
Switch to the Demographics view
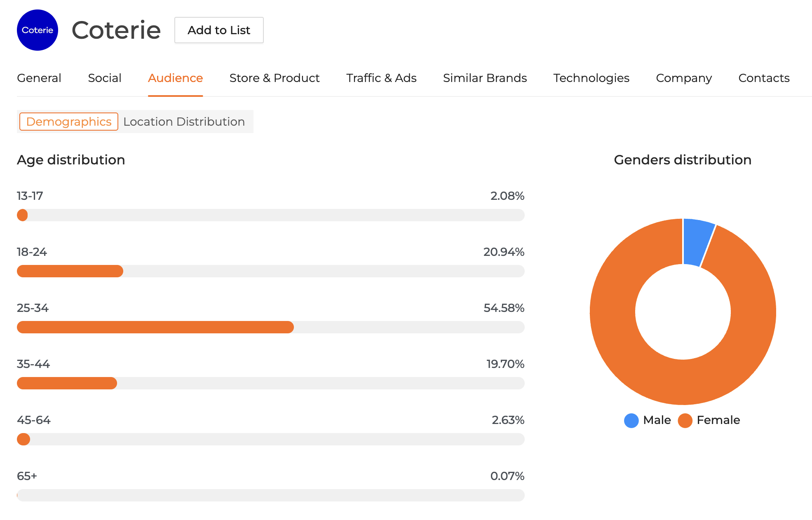(x=68, y=122)
